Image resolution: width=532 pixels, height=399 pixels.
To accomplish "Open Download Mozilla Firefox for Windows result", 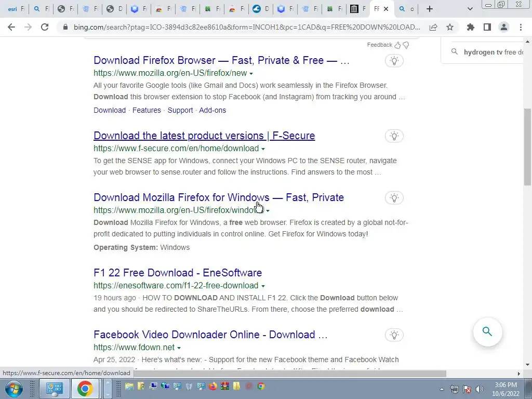I will tap(219, 197).
